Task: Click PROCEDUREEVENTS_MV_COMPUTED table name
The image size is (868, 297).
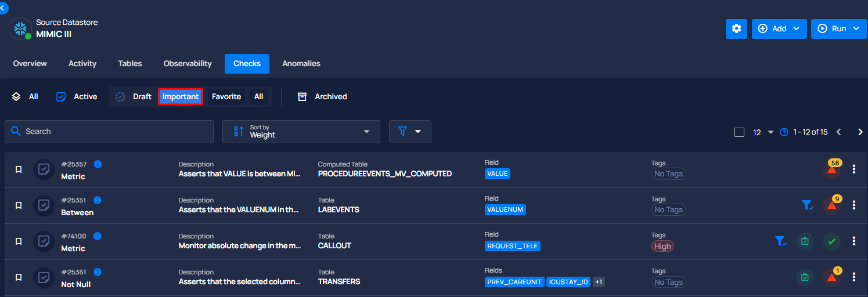Action: point(385,173)
